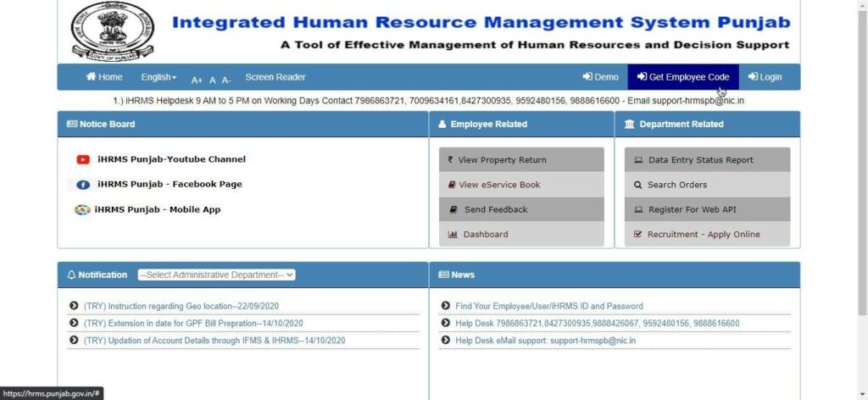Click arrow bullet beside Find Your Employee ID
The width and height of the screenshot is (868, 400).
coord(446,306)
